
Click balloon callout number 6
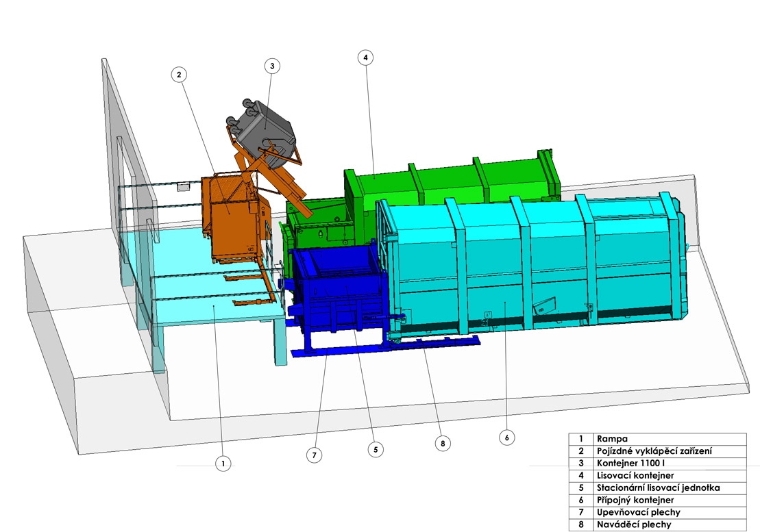[507, 438]
